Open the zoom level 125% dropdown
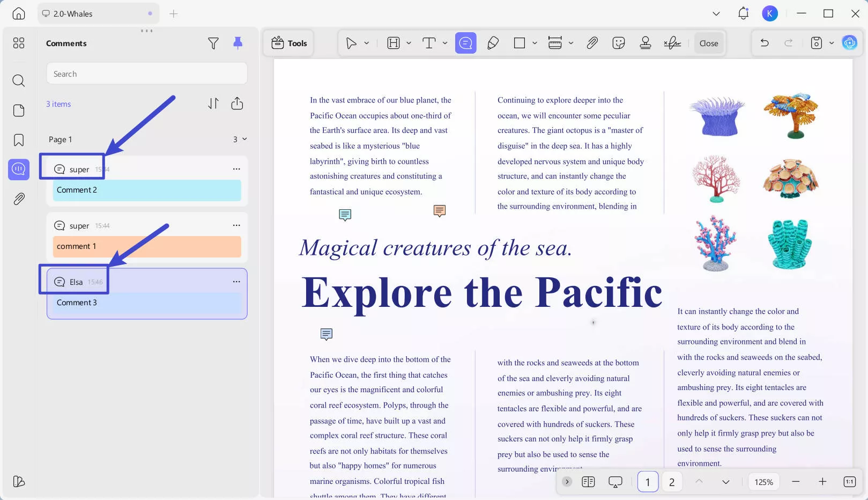This screenshot has width=868, height=500. click(x=763, y=482)
